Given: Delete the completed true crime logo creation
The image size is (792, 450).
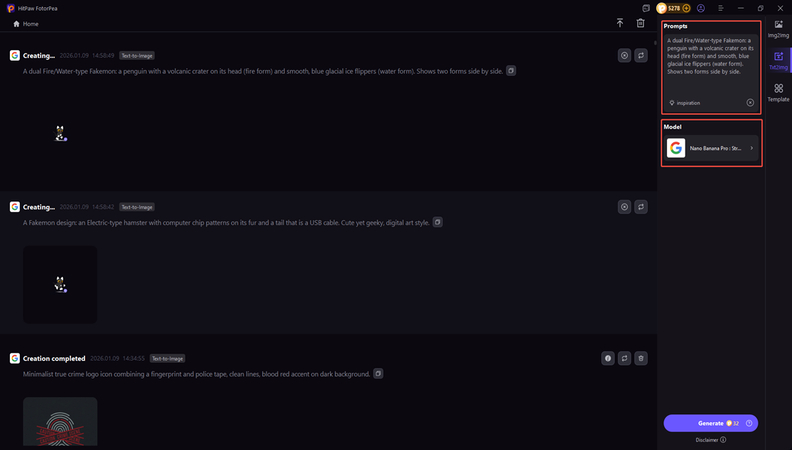Looking at the screenshot, I should 641,358.
